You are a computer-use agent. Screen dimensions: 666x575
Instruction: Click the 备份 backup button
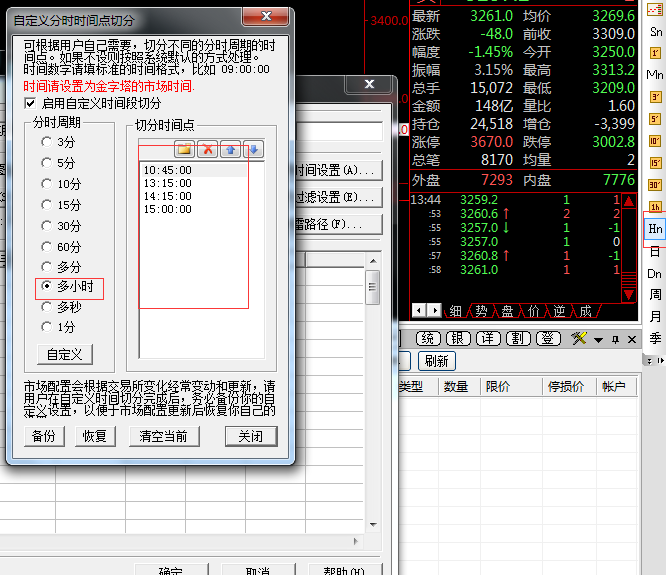(43, 436)
